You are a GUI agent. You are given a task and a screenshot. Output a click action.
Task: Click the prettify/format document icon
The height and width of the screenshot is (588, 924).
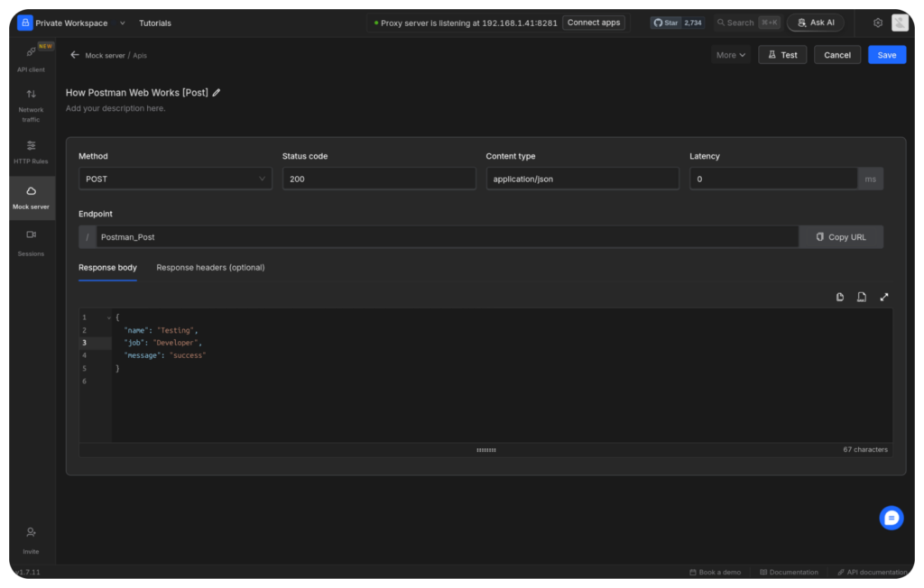pyautogui.click(x=862, y=297)
